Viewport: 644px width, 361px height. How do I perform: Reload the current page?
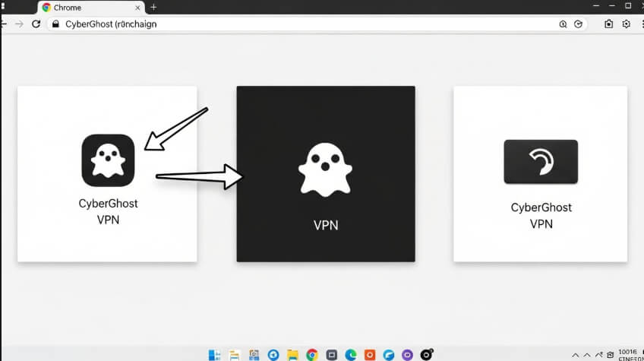click(x=36, y=24)
